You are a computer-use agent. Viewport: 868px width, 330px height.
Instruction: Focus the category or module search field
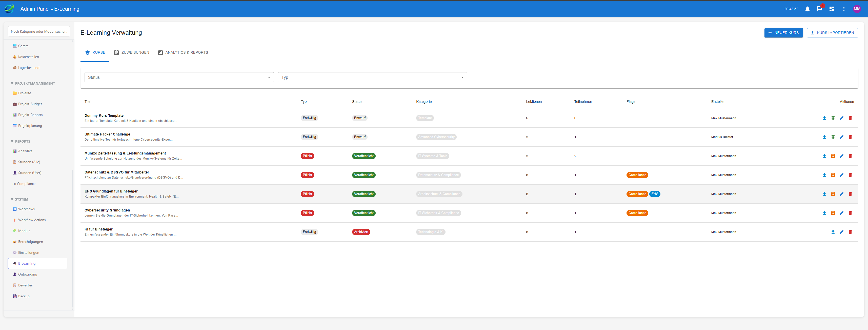(x=39, y=31)
